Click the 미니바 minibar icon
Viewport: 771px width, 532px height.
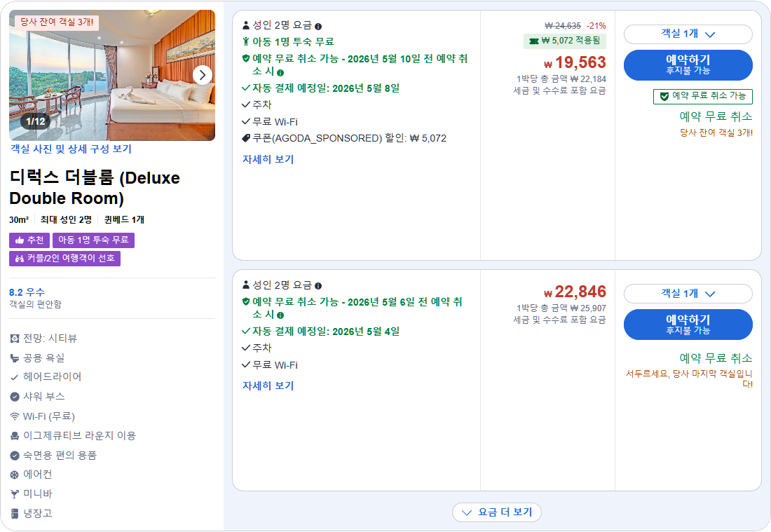(15, 494)
